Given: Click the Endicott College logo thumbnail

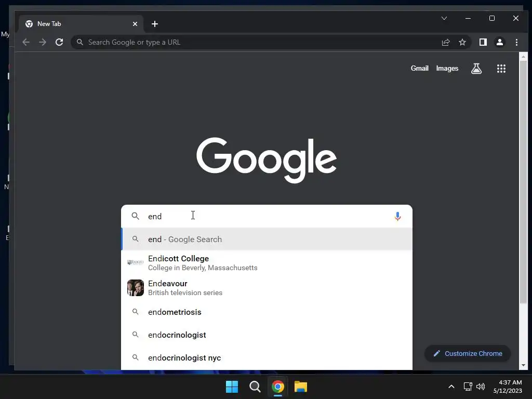Looking at the screenshot, I should point(136,262).
